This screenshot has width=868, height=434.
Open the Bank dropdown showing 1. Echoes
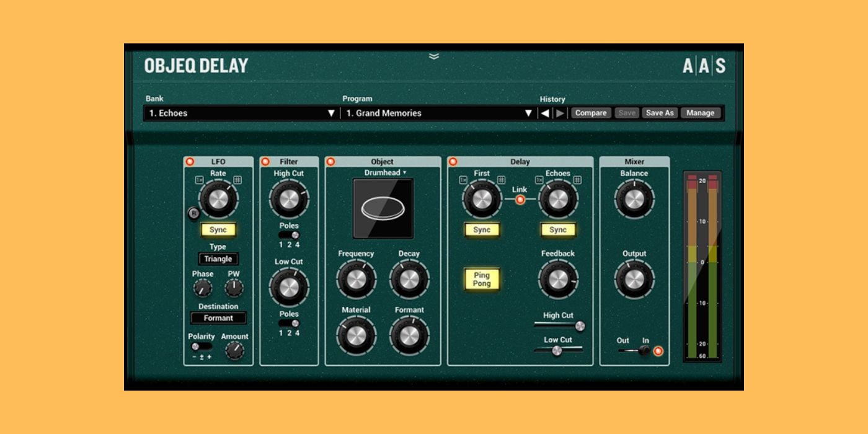click(242, 113)
